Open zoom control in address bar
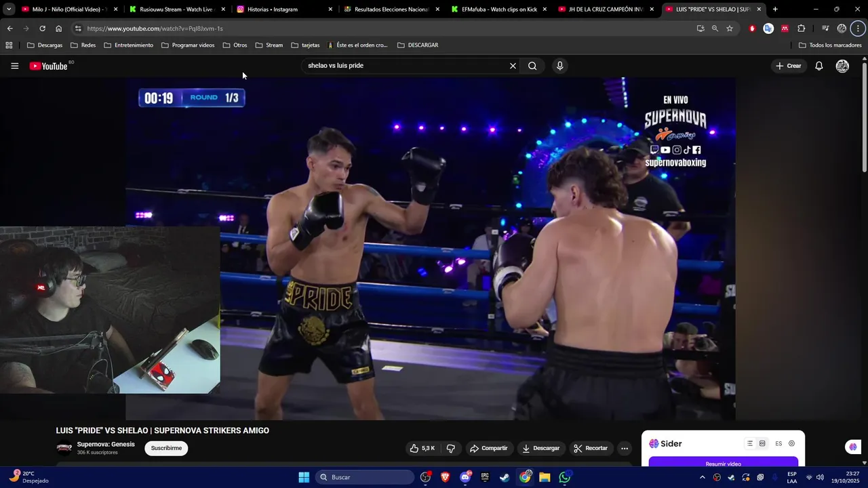The image size is (868, 488). point(715,28)
